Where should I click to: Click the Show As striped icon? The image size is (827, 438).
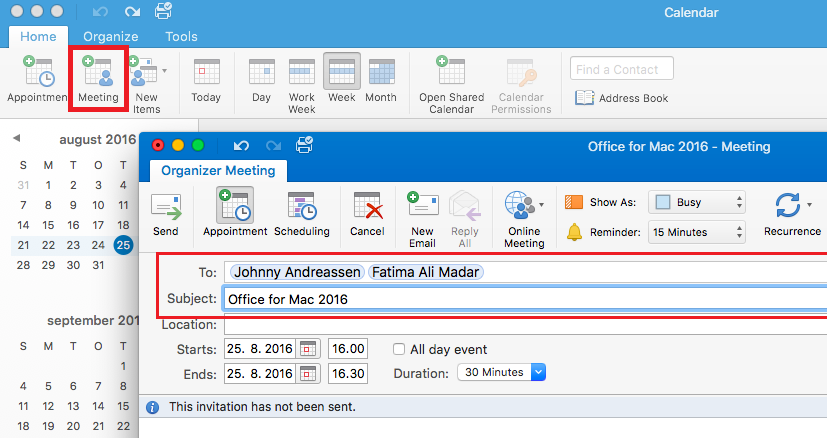coord(574,202)
